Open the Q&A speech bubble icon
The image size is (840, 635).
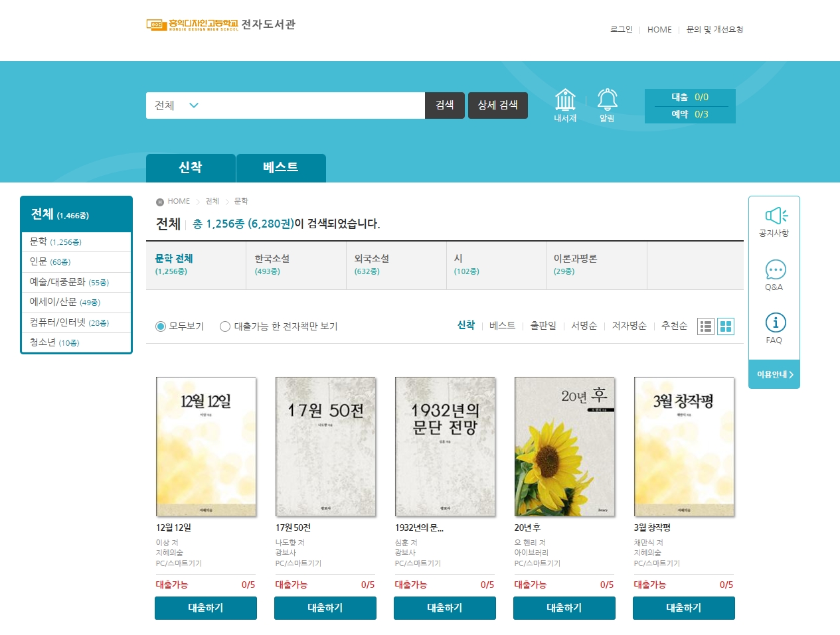tap(775, 269)
